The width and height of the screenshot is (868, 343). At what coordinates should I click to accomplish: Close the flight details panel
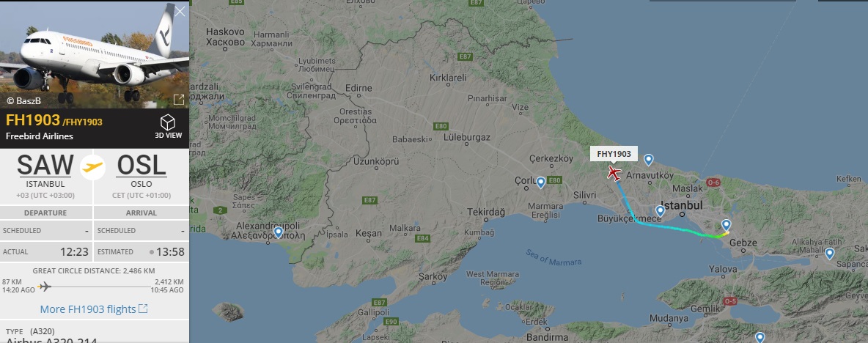click(180, 11)
